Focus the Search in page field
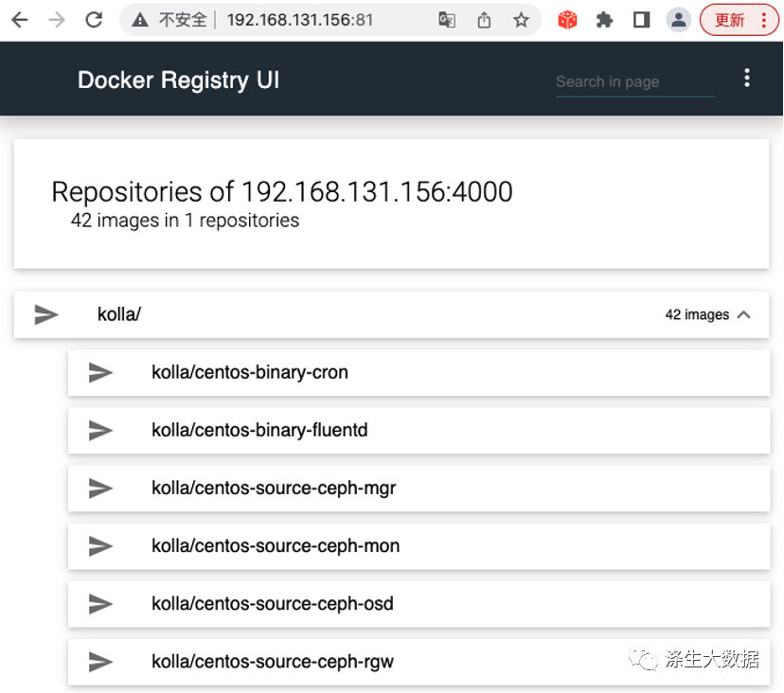784x693 pixels. 634,82
